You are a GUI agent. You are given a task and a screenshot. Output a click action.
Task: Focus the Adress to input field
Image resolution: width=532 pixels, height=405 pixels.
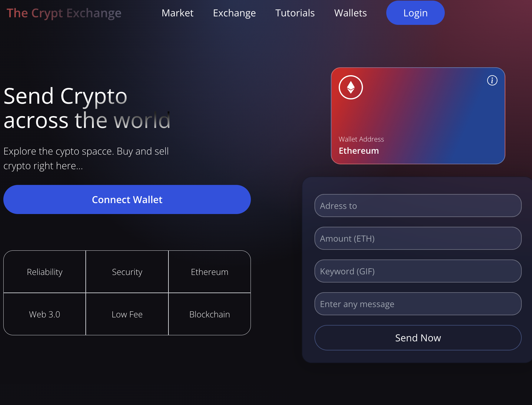(x=418, y=206)
